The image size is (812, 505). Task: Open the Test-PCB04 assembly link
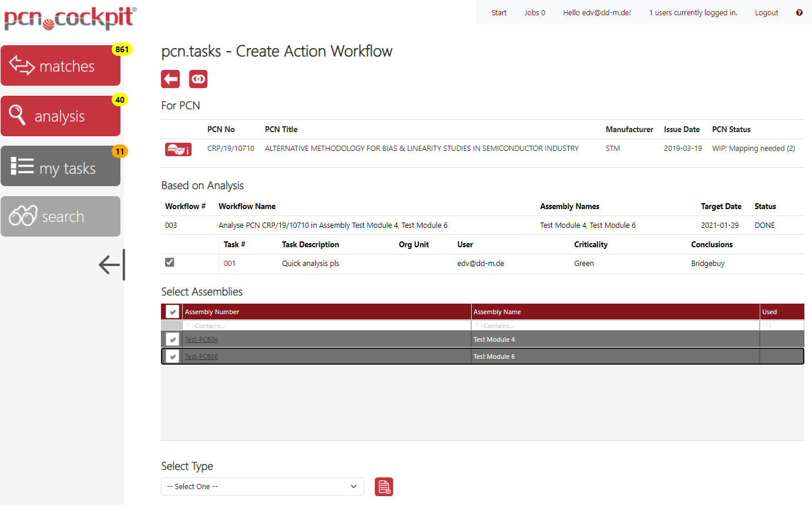pos(201,339)
